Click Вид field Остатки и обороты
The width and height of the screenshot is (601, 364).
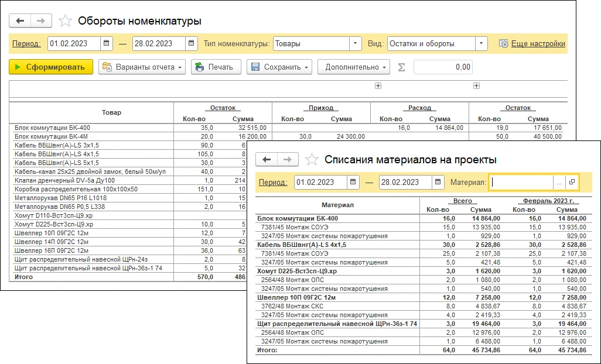432,43
